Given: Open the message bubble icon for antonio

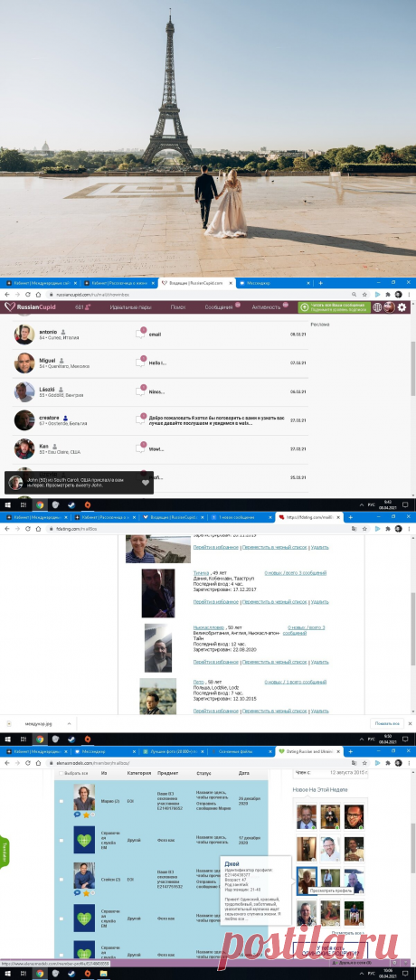Looking at the screenshot, I should pos(140,334).
